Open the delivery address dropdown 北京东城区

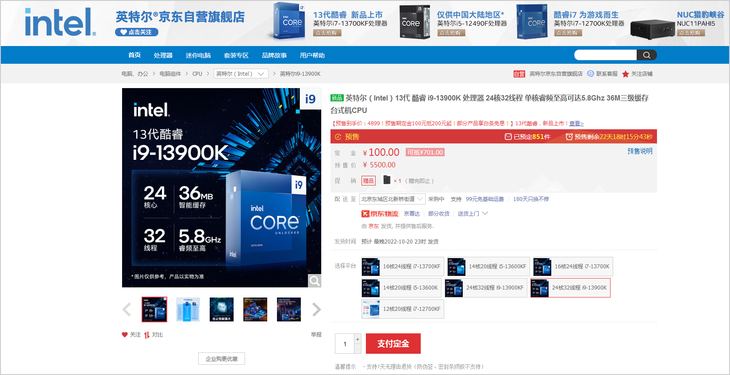pos(392,199)
